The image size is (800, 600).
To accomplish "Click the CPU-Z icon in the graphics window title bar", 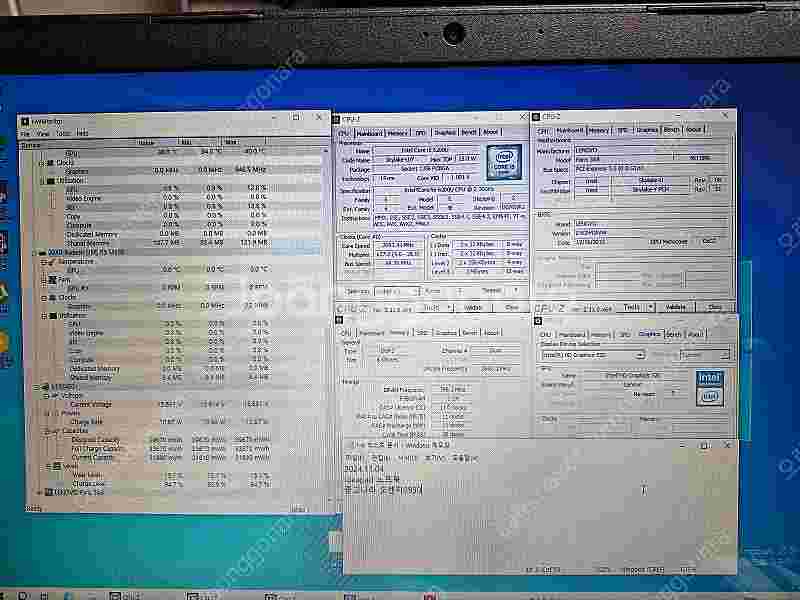I will 538,321.
